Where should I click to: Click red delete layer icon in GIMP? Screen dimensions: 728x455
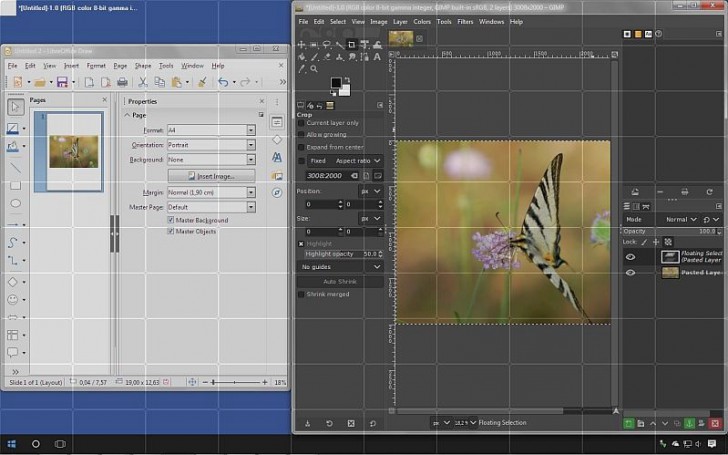point(715,423)
